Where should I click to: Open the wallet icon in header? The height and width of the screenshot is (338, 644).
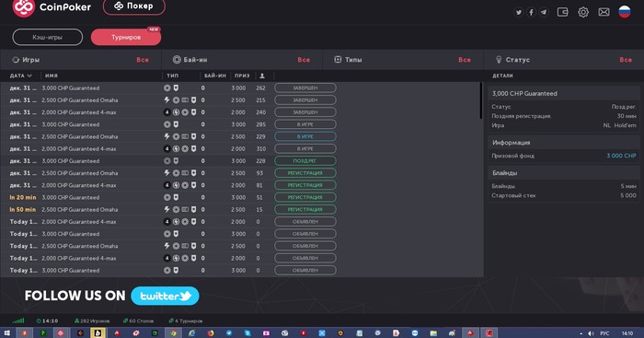(x=563, y=12)
